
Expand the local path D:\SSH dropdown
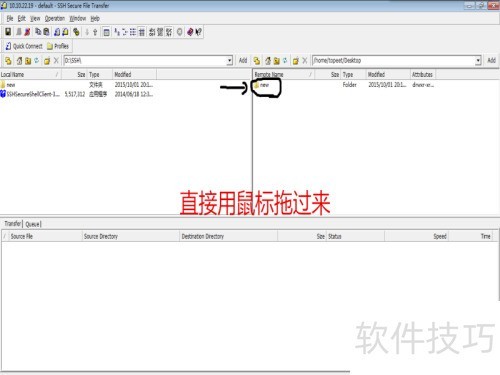tap(230, 61)
